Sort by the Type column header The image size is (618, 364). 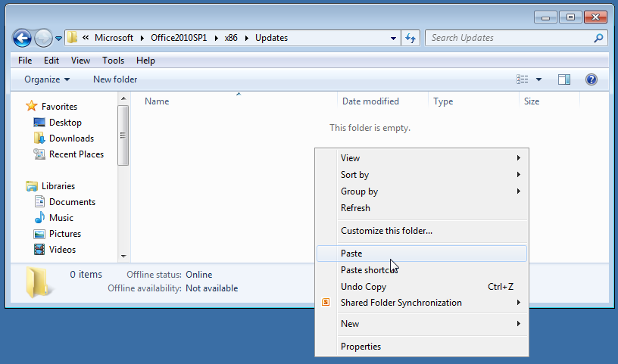[443, 101]
